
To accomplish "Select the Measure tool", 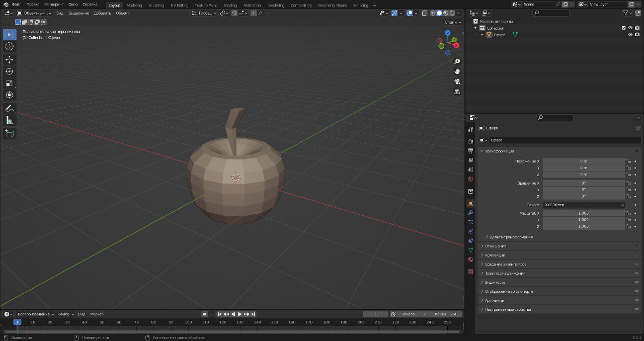I will [x=10, y=120].
